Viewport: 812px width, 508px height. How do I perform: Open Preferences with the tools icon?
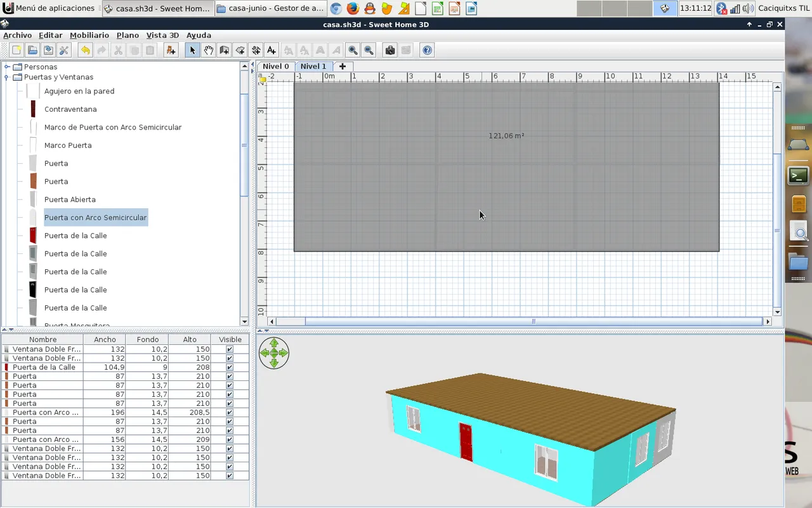tap(64, 50)
